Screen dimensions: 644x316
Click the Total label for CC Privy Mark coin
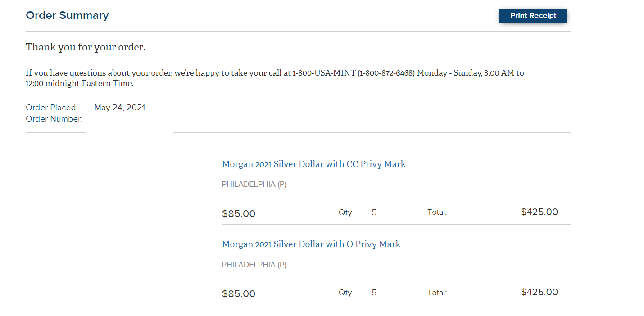437,212
